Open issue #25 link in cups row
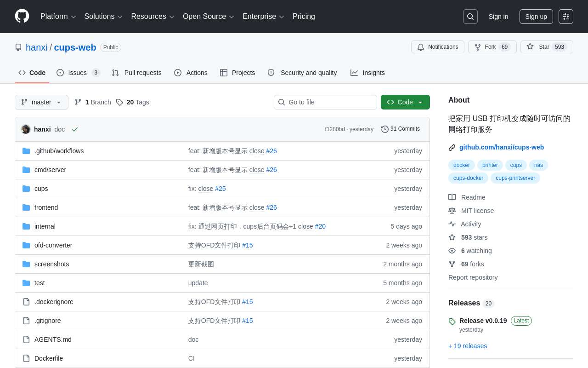The image size is (588, 368). [x=220, y=189]
